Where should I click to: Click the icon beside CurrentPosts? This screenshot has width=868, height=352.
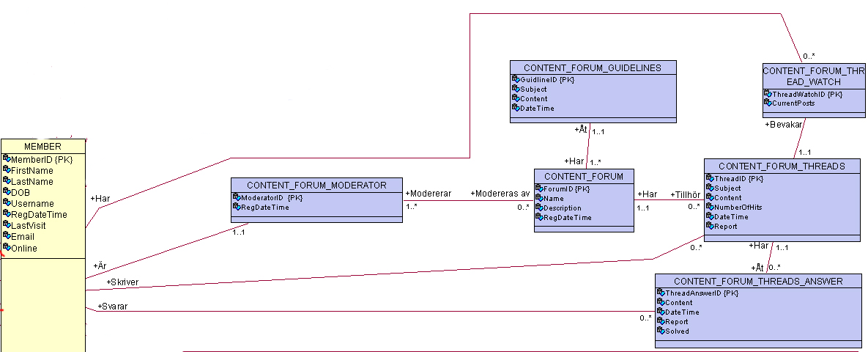click(768, 103)
